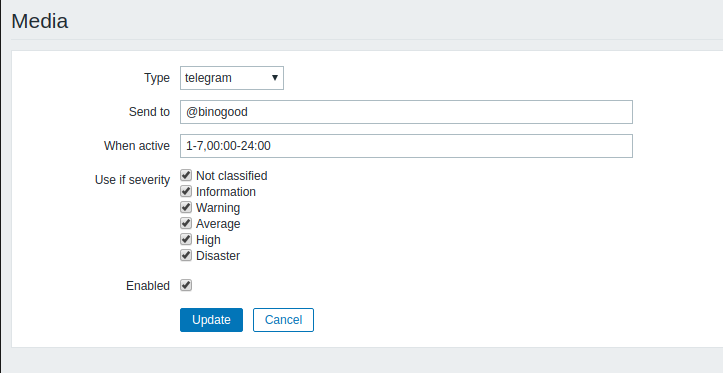Image resolution: width=723 pixels, height=373 pixels.
Task: Click into the When active field
Action: [x=406, y=146]
